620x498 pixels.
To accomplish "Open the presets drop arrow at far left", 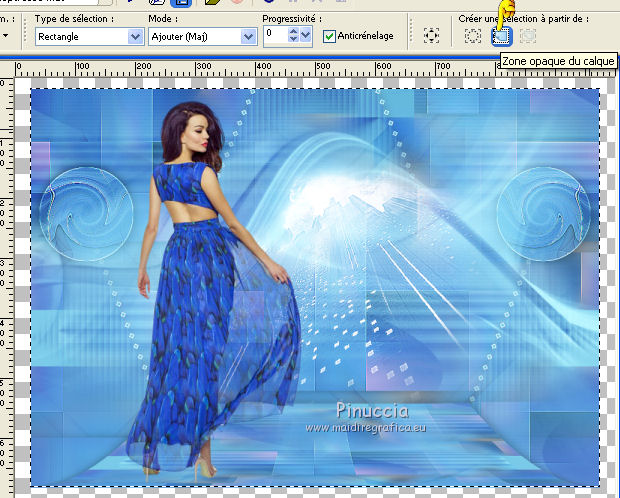I will click(x=6, y=36).
